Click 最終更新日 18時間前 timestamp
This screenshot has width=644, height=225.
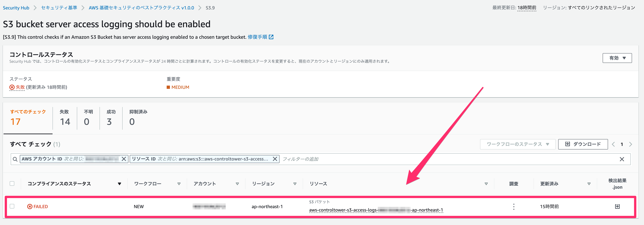[527, 8]
